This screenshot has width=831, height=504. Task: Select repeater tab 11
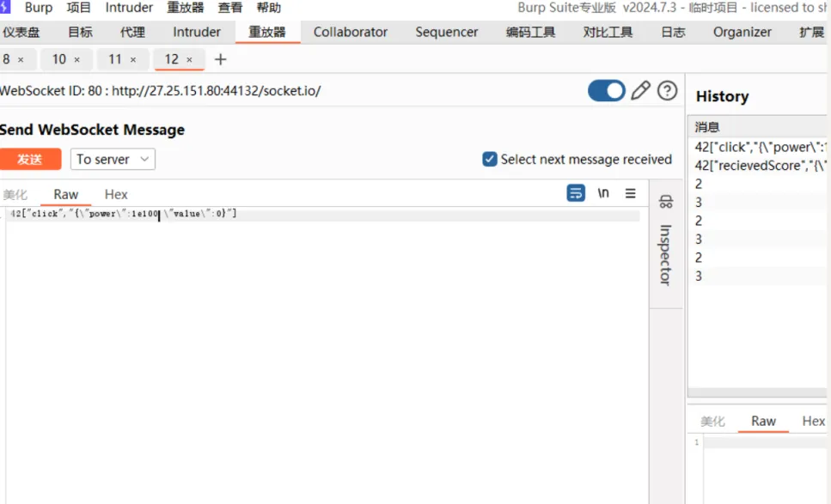point(115,59)
